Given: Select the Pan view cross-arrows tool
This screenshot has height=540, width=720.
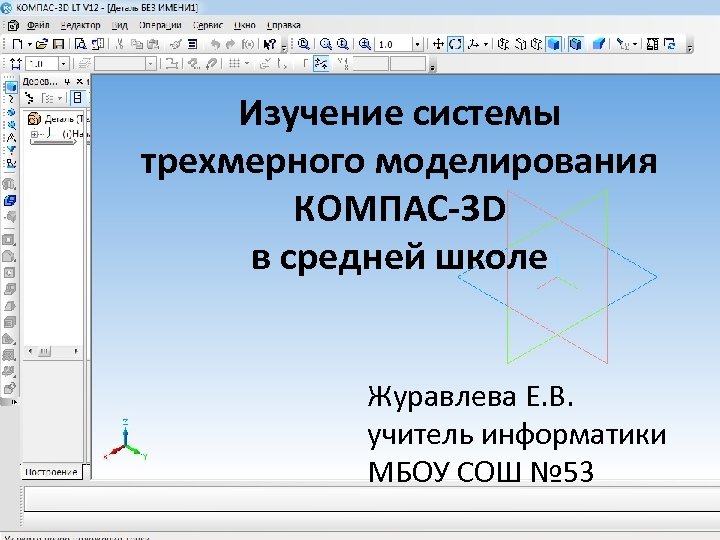Looking at the screenshot, I should pos(438,44).
